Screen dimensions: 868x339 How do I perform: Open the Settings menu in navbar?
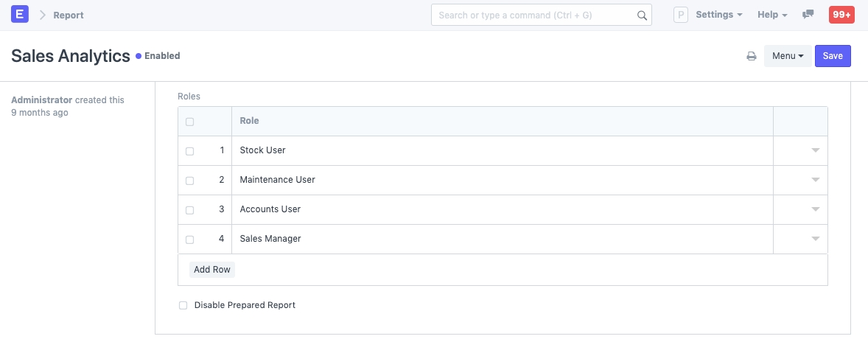(x=718, y=15)
